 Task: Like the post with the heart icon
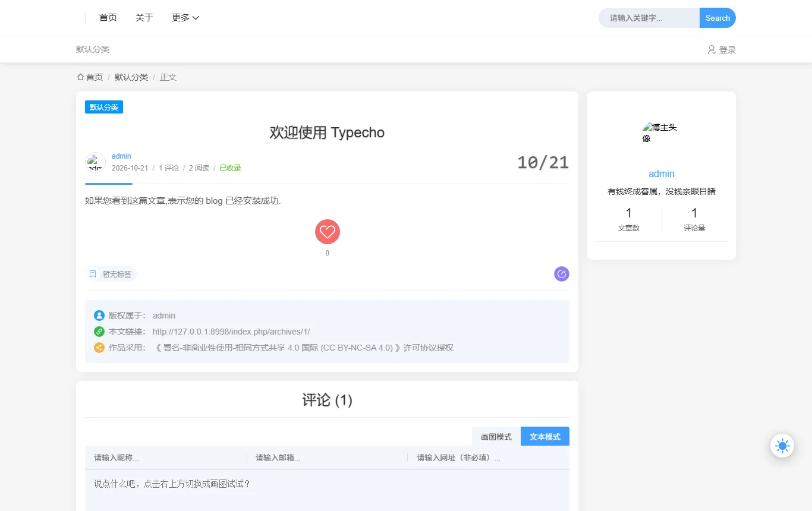point(328,232)
